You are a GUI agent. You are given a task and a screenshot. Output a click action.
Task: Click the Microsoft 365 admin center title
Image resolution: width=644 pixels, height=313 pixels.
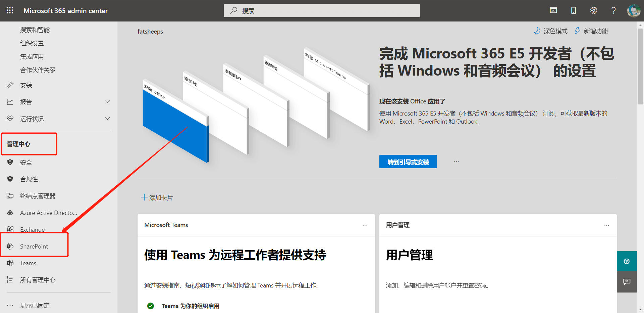[65, 11]
